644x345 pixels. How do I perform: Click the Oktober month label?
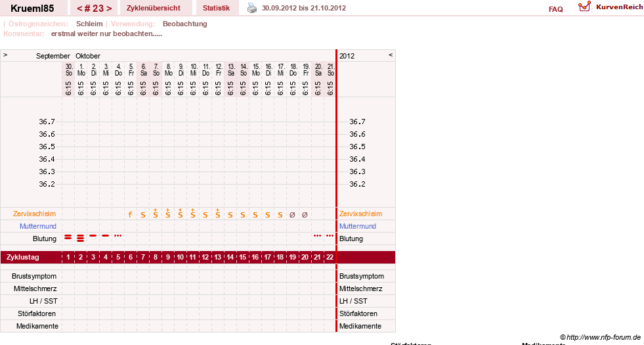coord(87,56)
